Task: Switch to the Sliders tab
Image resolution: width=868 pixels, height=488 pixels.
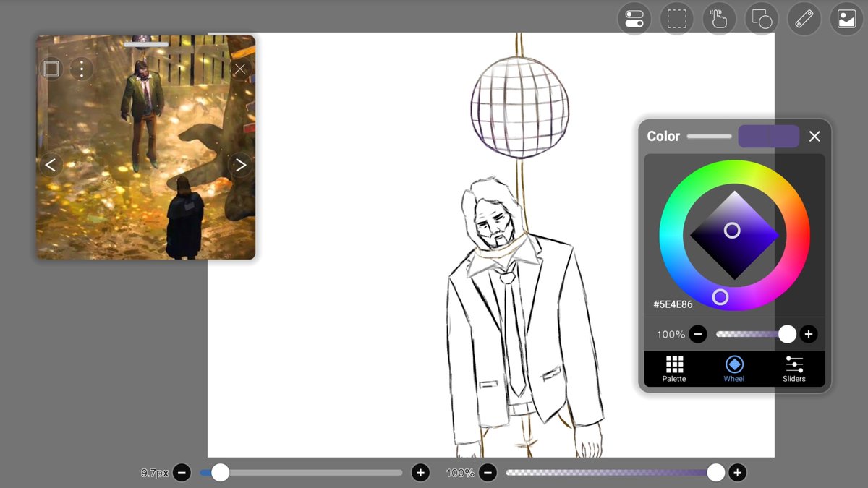Action: coord(794,369)
